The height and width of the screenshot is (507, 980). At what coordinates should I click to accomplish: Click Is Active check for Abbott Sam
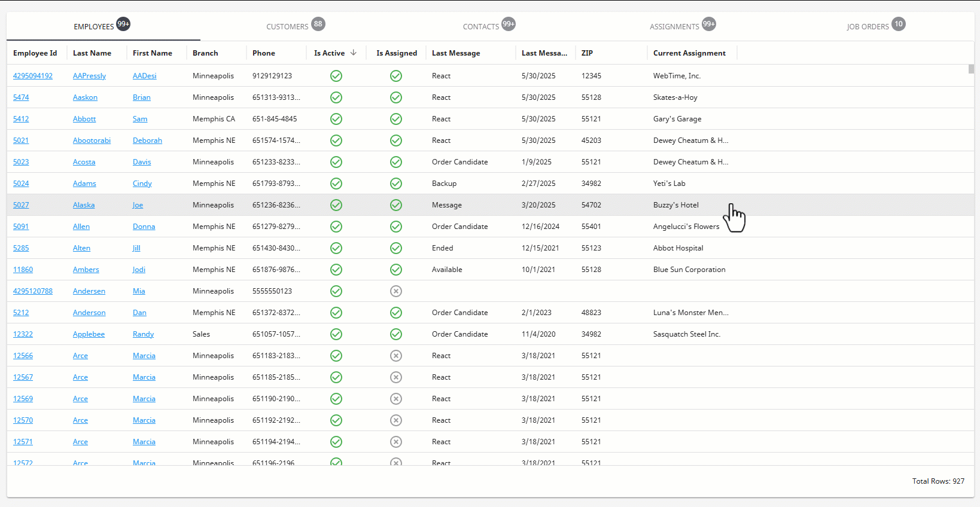336,119
